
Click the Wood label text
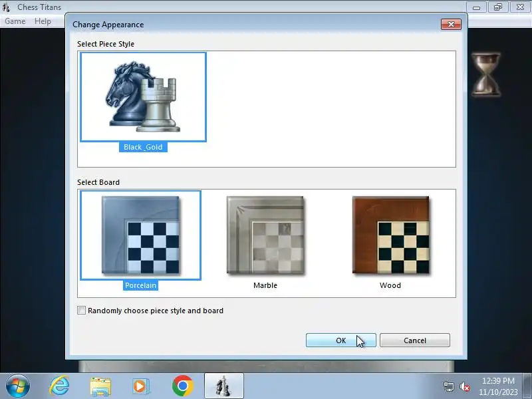(390, 285)
